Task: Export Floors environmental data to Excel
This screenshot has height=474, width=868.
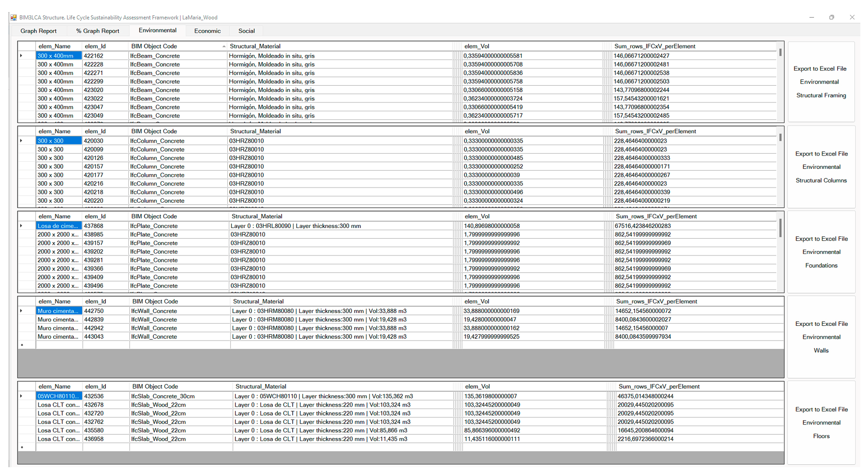Action: click(821, 422)
